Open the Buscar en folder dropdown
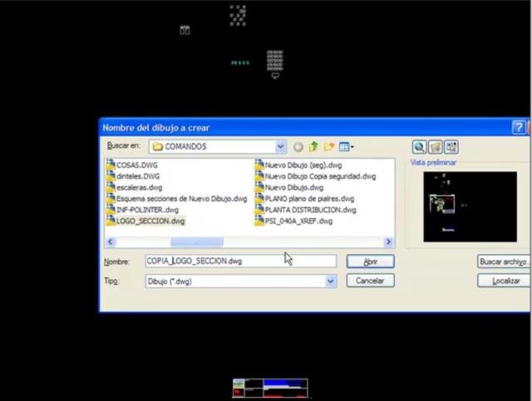 [281, 146]
